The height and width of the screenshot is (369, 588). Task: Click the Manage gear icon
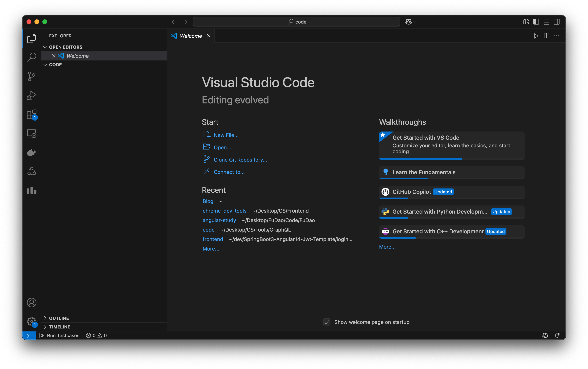pos(31,322)
